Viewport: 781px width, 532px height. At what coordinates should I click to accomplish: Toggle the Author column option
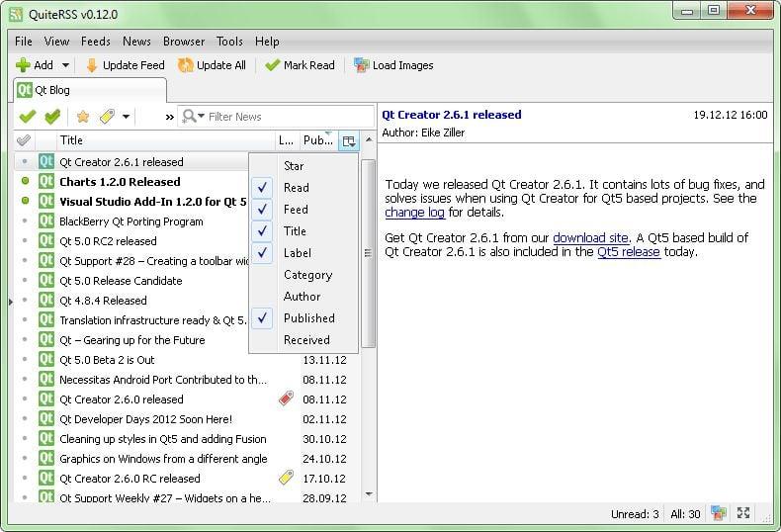304,297
